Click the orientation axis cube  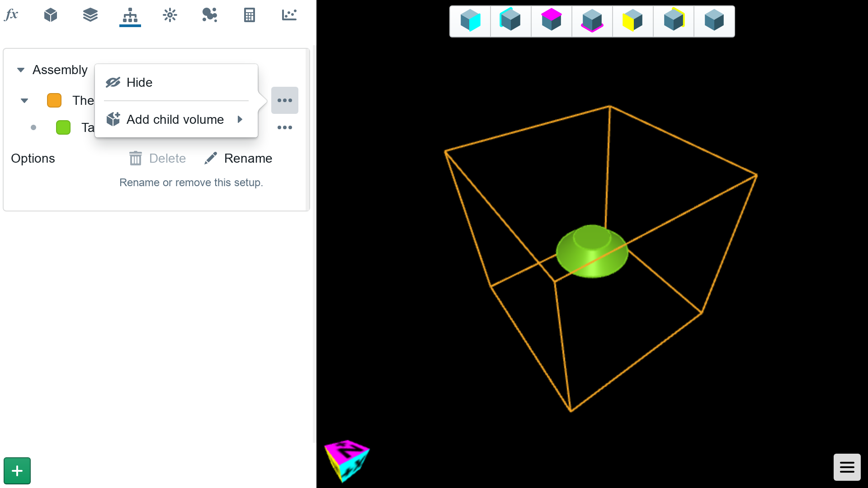pyautogui.click(x=347, y=460)
